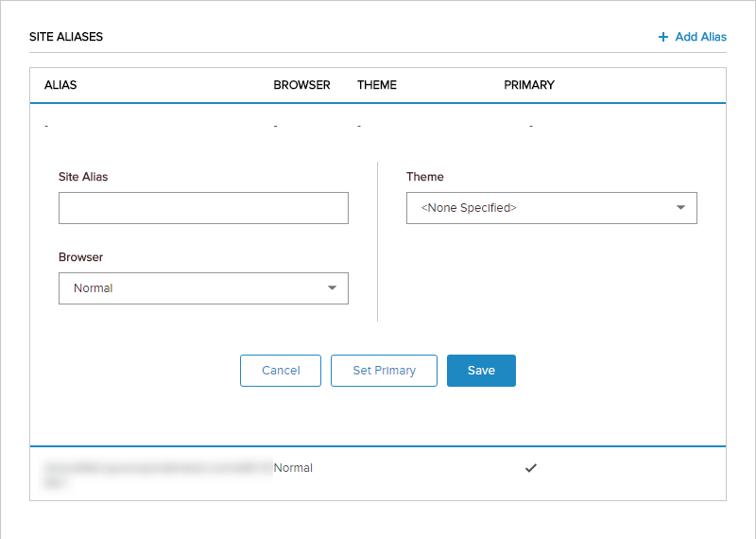Viewport: 756px width, 539px height.
Task: Click the Browser field label
Action: pos(81,256)
